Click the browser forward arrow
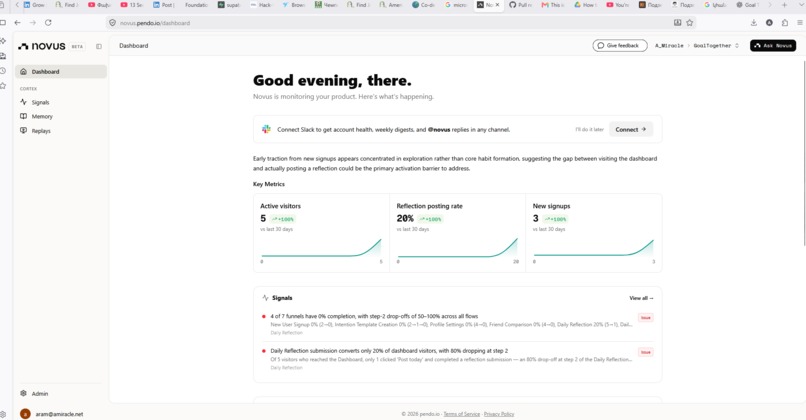 click(x=33, y=23)
